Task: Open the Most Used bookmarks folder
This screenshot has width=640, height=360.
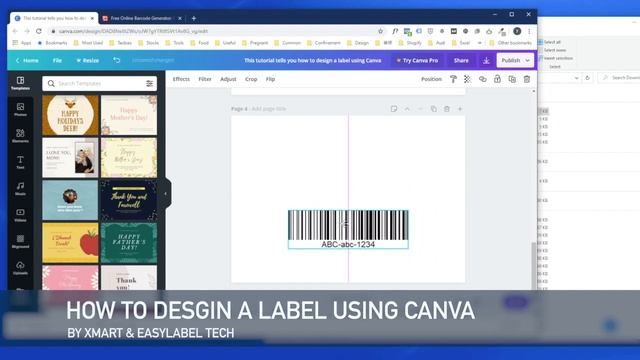Action: 89,42
